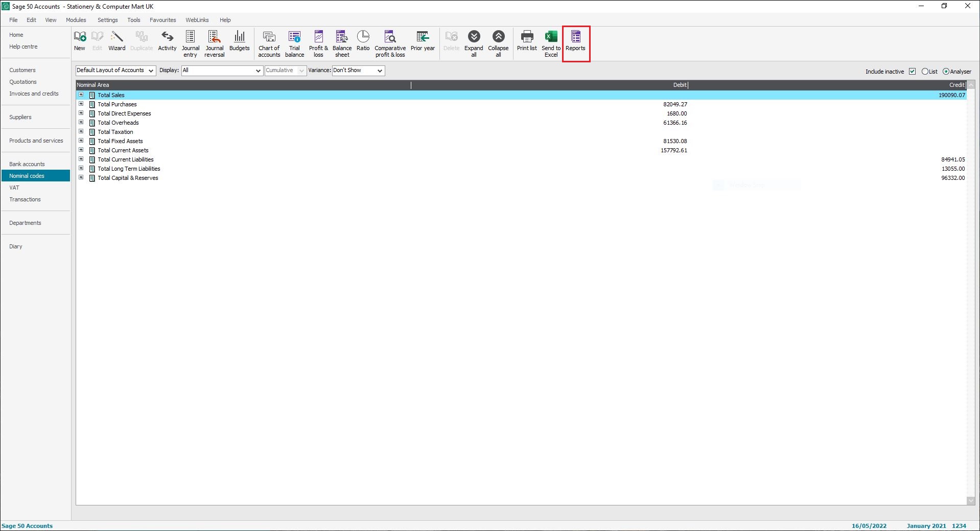980x531 pixels.
Task: Click the Prior year icon
Action: [423, 41]
